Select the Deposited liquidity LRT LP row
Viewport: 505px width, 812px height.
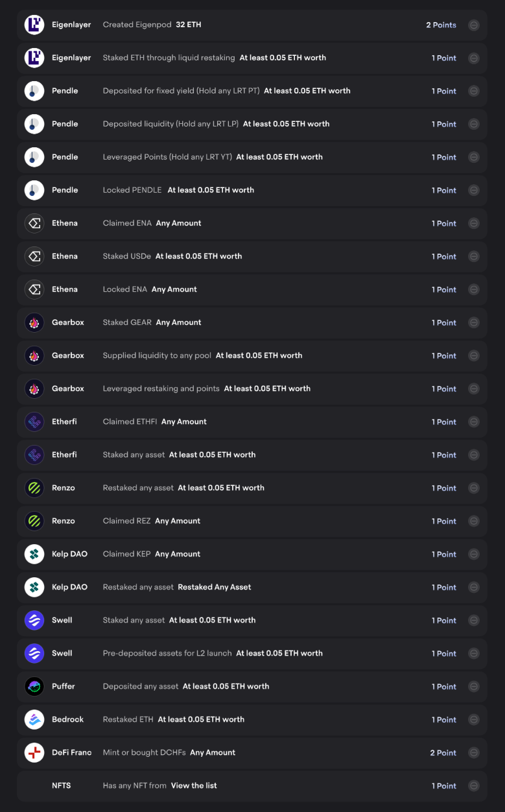pyautogui.click(x=252, y=124)
